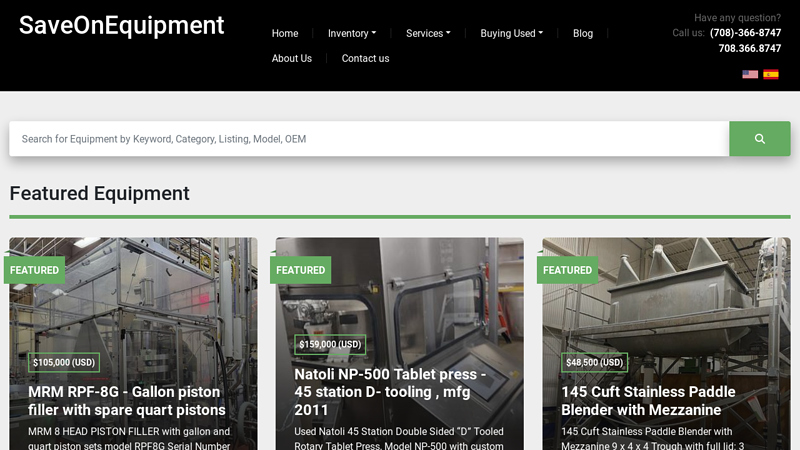800x450 pixels.
Task: Go to the Home menu item
Action: (285, 33)
